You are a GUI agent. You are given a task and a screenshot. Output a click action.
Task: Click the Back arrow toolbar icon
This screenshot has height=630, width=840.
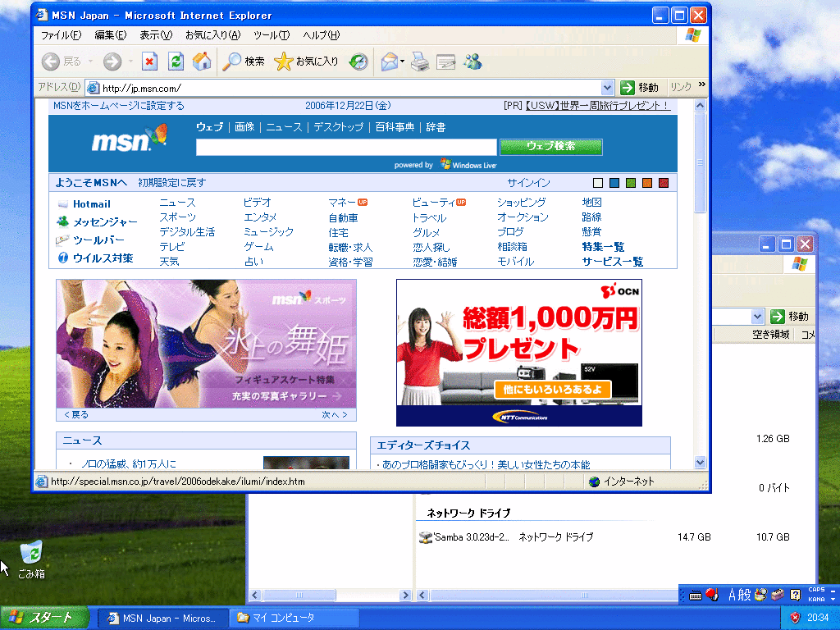pos(50,62)
